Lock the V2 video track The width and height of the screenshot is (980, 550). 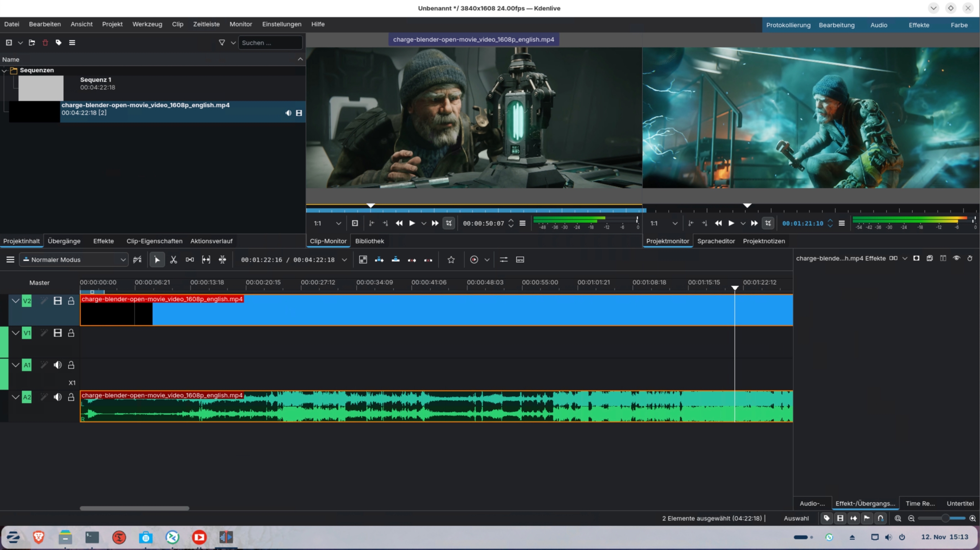pos(71,301)
